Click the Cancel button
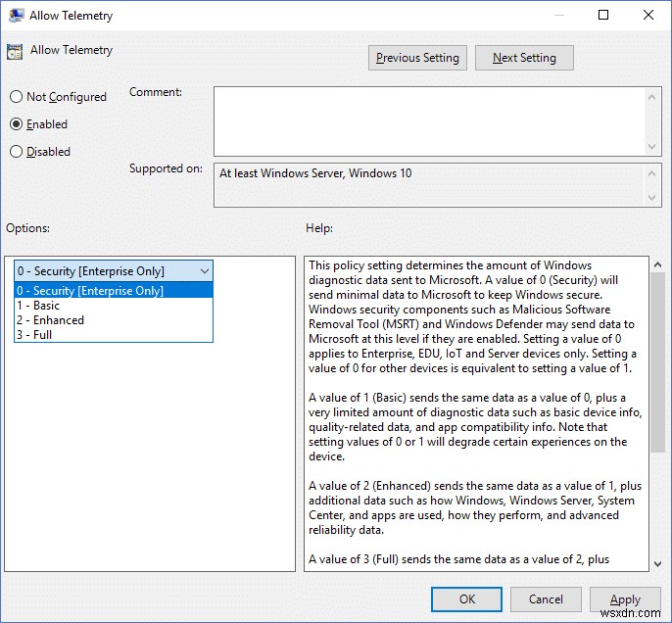Viewport: 672px width, 623px height. pos(546,599)
